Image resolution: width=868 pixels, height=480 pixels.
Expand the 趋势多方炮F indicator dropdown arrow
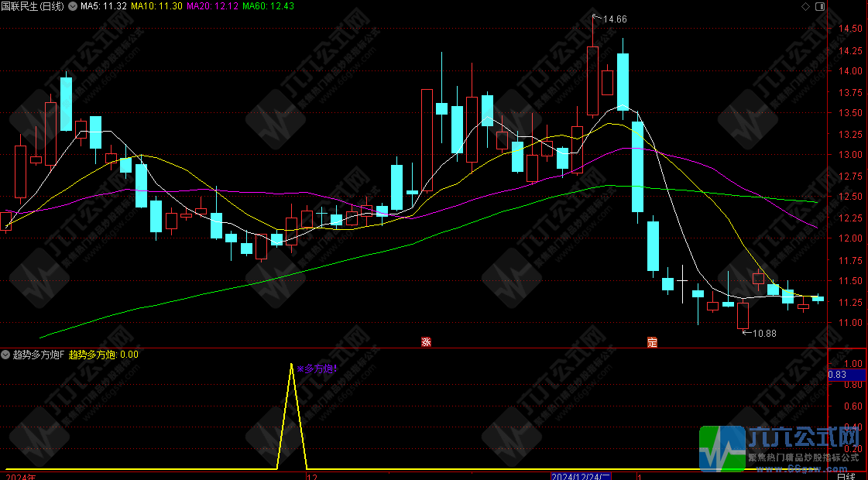coord(6,355)
